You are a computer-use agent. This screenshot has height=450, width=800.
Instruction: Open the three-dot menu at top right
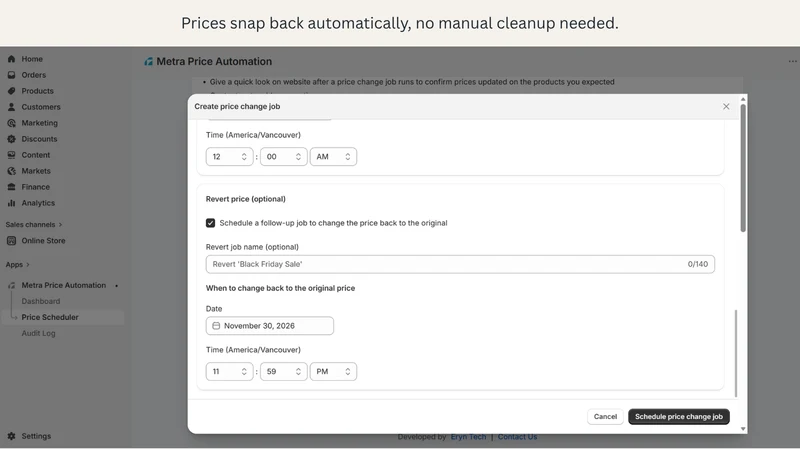point(792,61)
